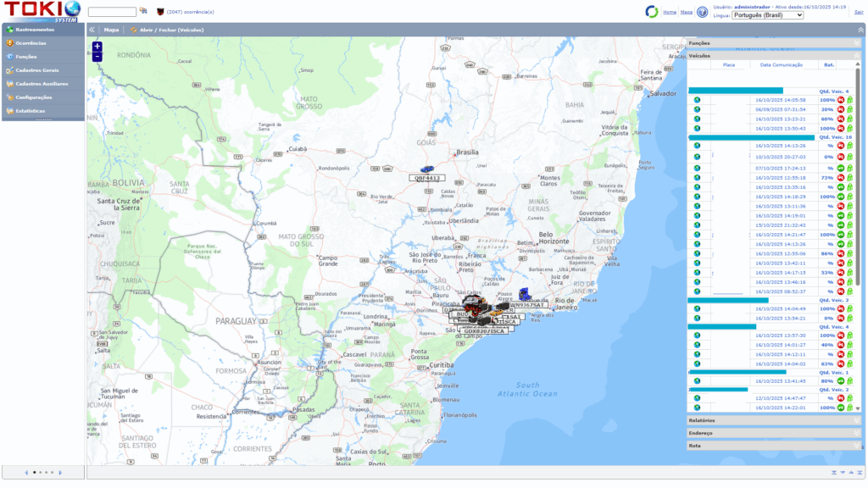Image resolution: width=868 pixels, height=488 pixels.
Task: Select Estatísticas in the sidebar
Action: click(x=31, y=111)
